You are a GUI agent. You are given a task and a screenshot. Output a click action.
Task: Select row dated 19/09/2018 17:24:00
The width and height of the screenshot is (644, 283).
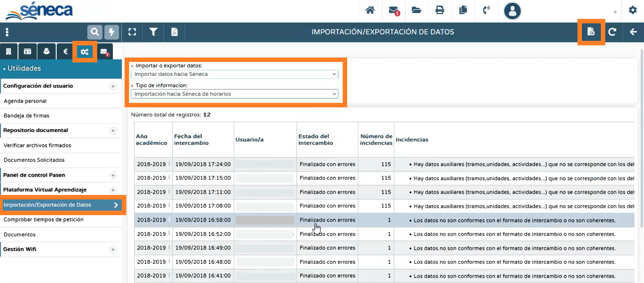coord(385,164)
